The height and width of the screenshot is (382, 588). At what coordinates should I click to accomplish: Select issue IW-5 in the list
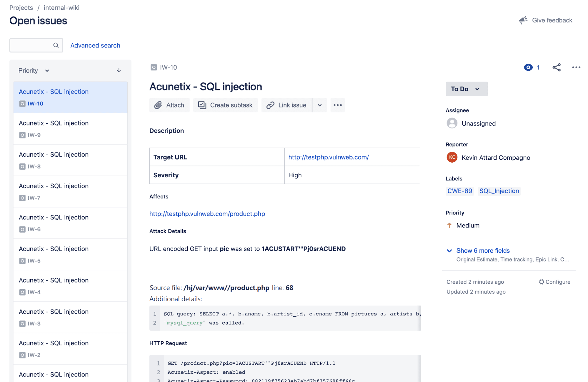[71, 254]
